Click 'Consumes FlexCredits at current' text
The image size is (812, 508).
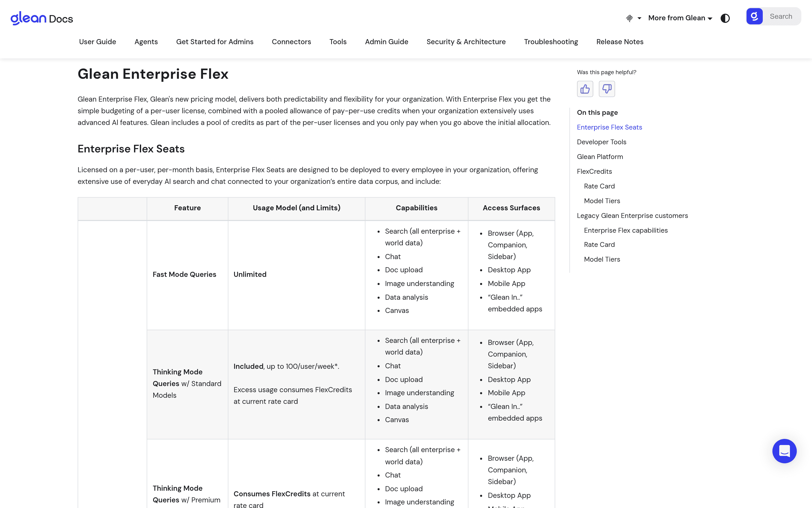(289, 494)
